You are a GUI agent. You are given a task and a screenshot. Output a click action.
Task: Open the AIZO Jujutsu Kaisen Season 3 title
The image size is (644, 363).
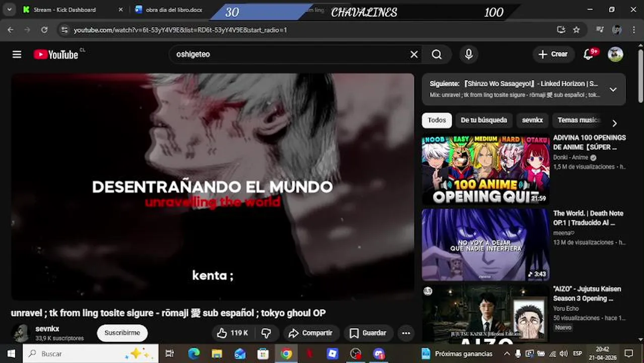click(587, 293)
